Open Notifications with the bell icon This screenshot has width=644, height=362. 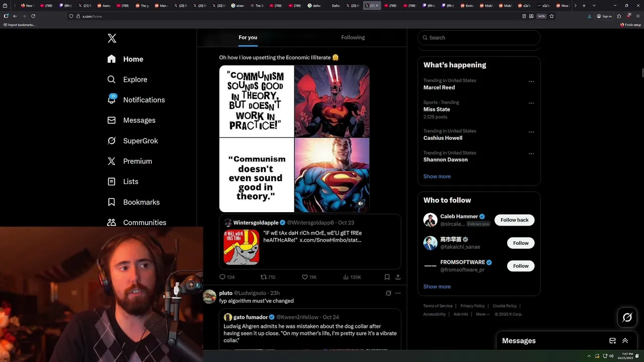pos(136,100)
